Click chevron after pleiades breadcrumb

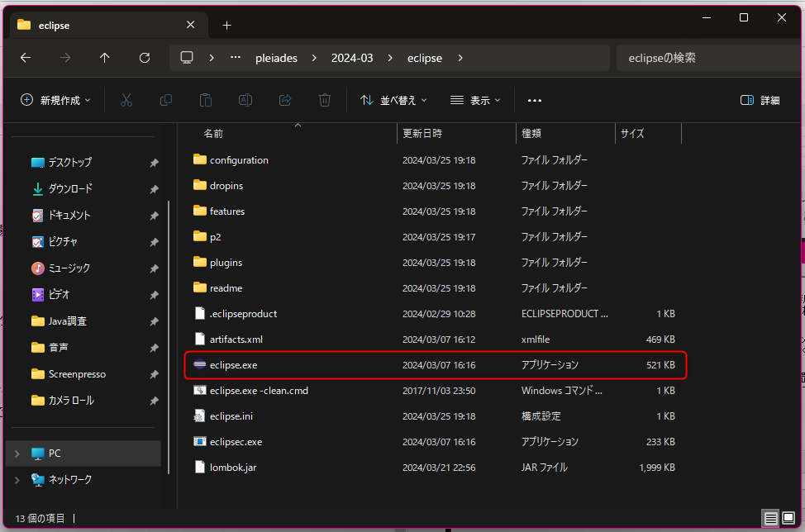coord(314,58)
